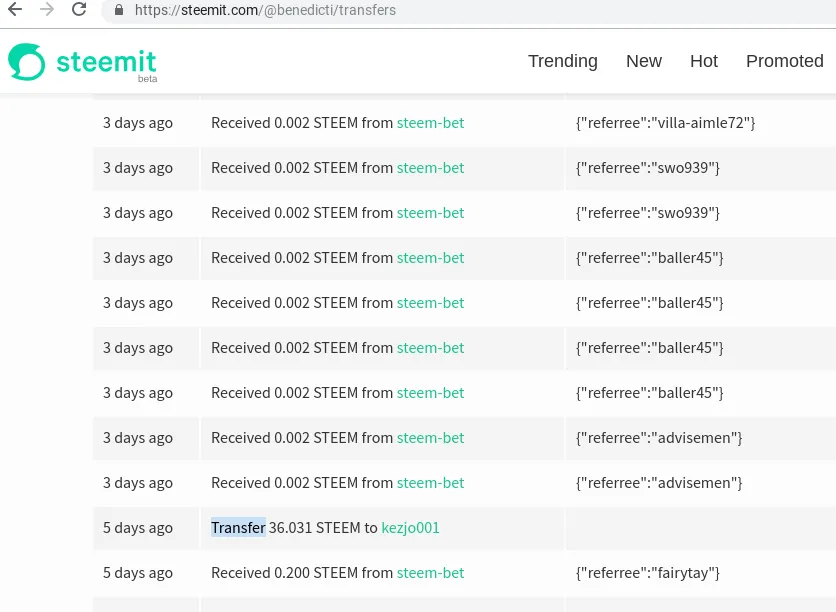The image size is (836, 612).
Task: Click the padlock secure site icon
Action: coord(120,10)
